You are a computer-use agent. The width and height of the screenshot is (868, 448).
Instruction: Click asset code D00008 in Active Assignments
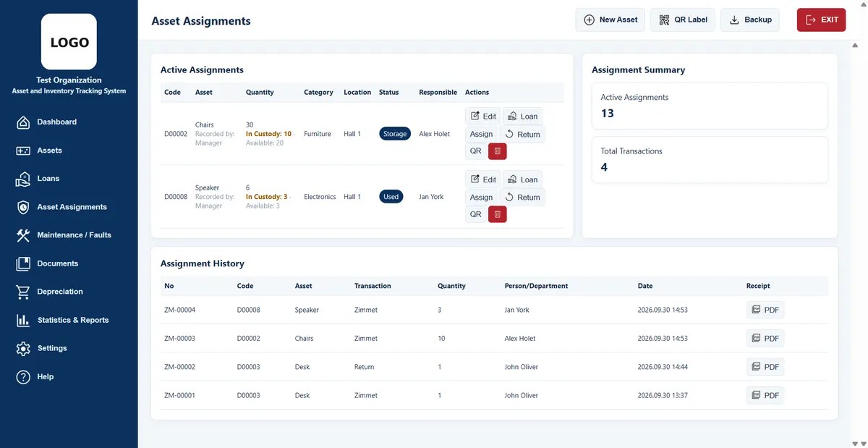176,197
